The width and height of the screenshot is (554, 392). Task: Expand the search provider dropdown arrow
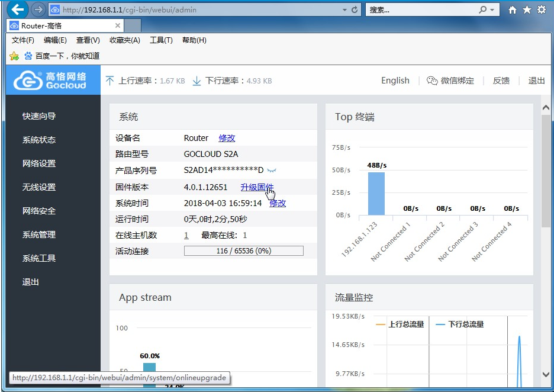click(492, 10)
